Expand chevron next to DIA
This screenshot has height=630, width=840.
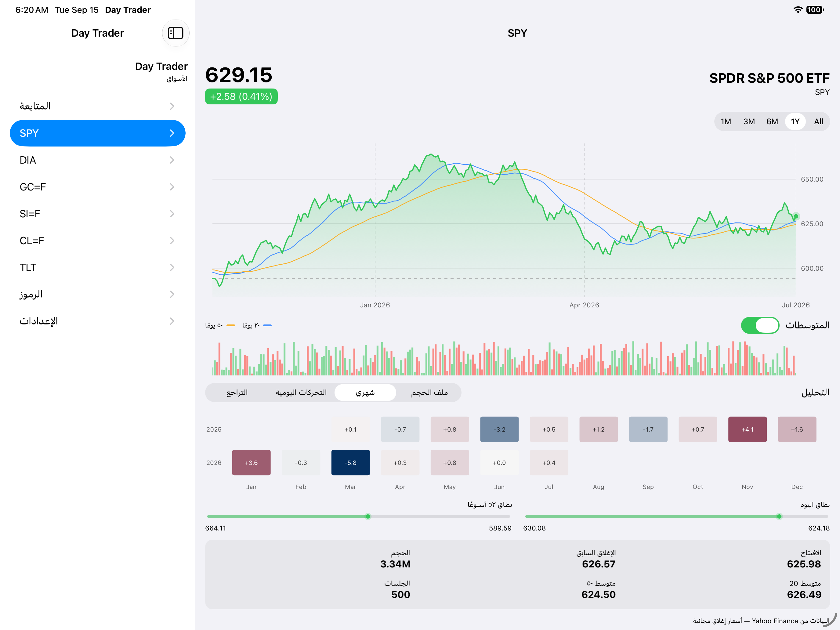tap(172, 160)
